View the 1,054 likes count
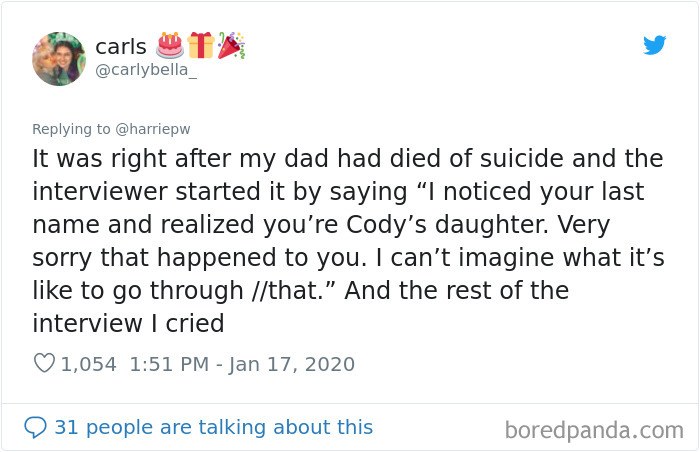Screen dimensions: 700x452 tap(89, 364)
